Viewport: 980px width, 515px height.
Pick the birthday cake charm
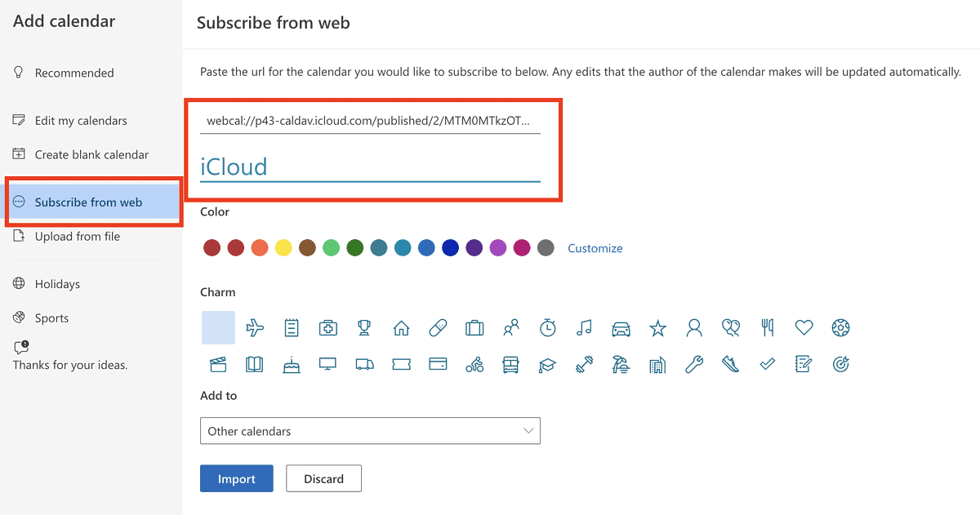(292, 365)
